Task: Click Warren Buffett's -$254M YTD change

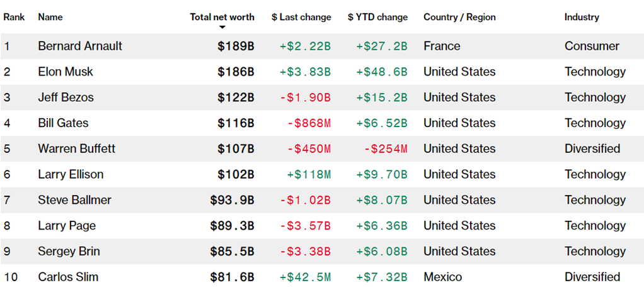Action: click(385, 148)
